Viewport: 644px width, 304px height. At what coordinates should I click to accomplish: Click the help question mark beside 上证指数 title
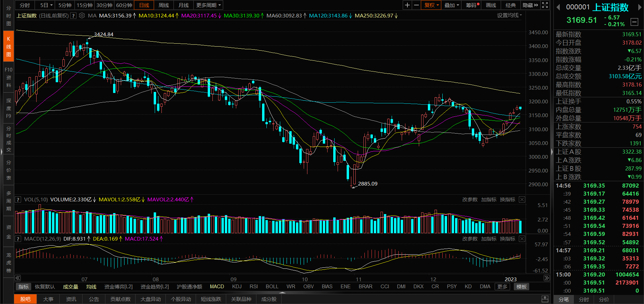point(73,15)
